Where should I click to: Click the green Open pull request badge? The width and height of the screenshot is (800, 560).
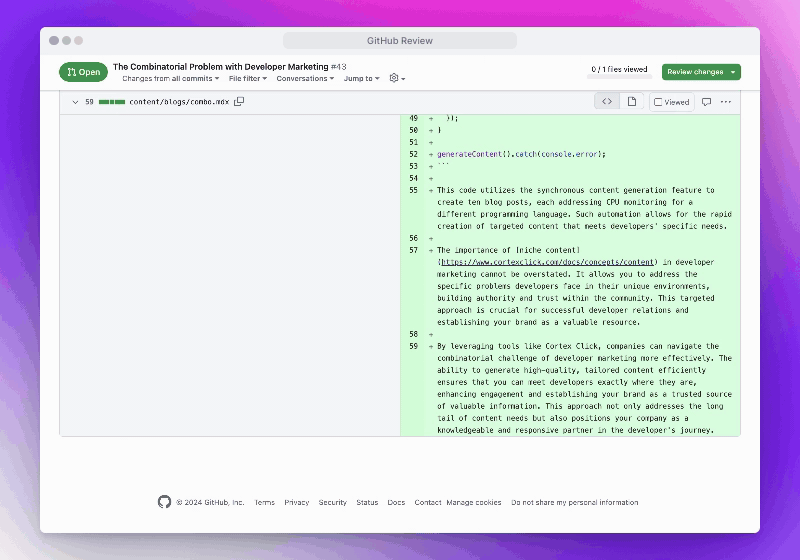84,72
